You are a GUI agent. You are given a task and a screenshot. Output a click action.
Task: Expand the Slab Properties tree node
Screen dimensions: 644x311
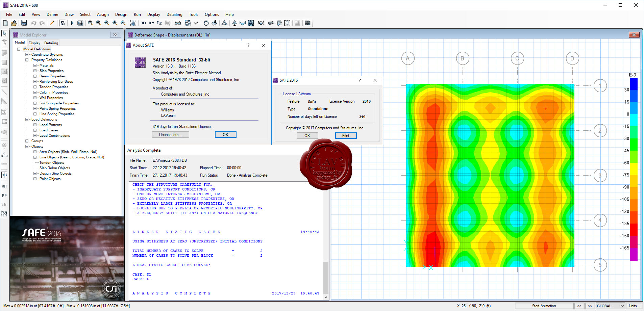tap(35, 71)
